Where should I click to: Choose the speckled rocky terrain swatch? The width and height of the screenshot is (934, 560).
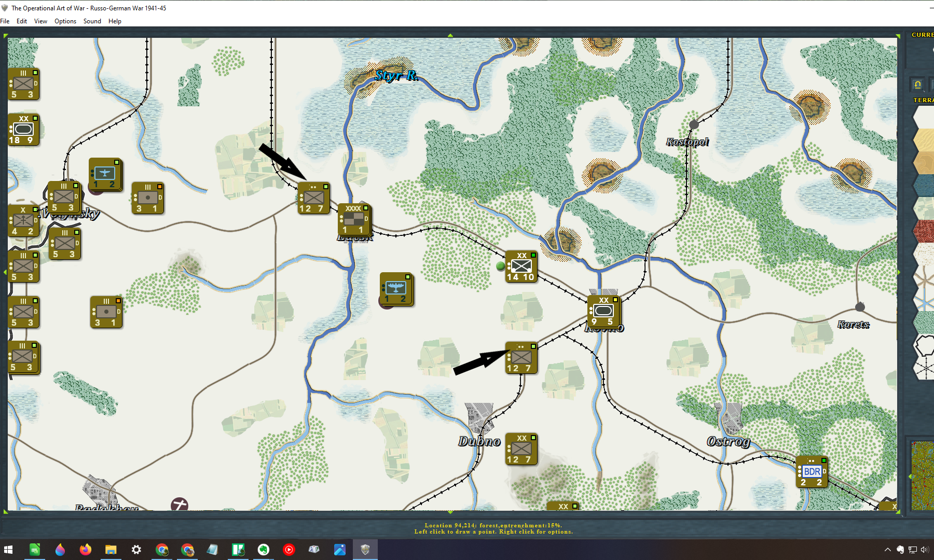[924, 254]
